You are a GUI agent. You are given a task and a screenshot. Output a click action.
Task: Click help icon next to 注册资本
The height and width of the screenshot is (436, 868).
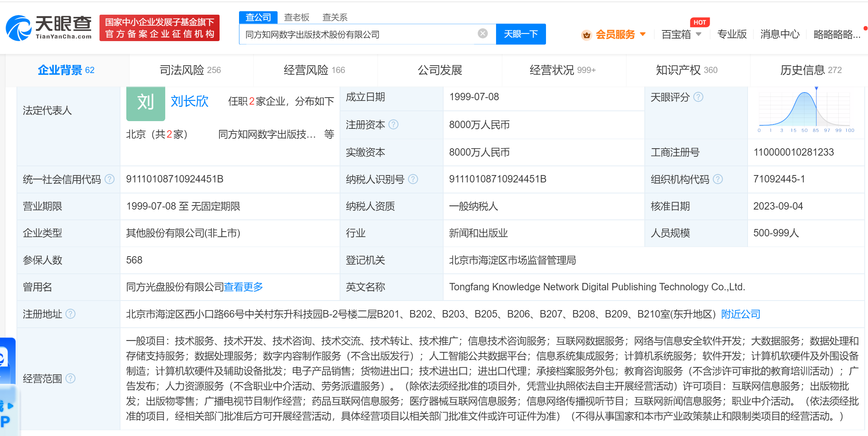[393, 125]
